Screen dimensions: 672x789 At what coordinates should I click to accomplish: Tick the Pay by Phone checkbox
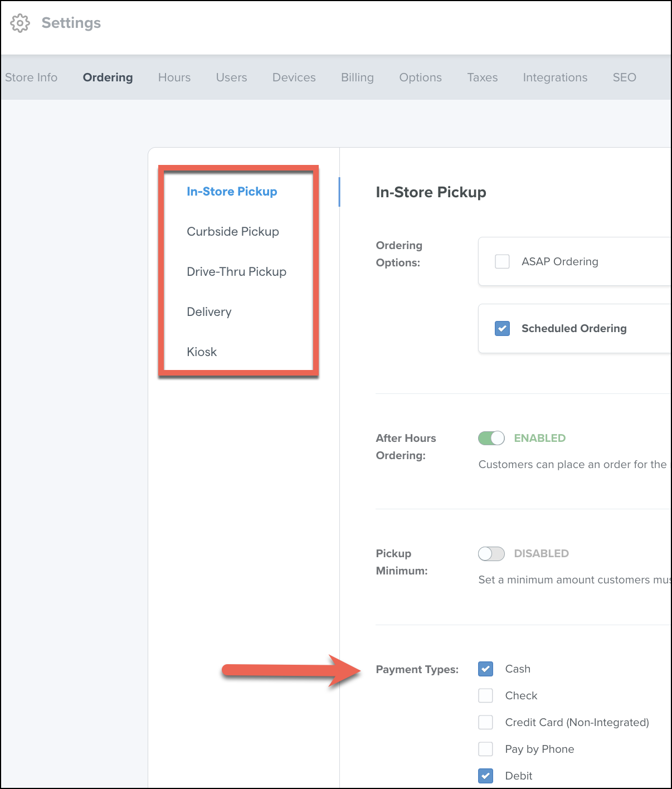click(x=485, y=749)
